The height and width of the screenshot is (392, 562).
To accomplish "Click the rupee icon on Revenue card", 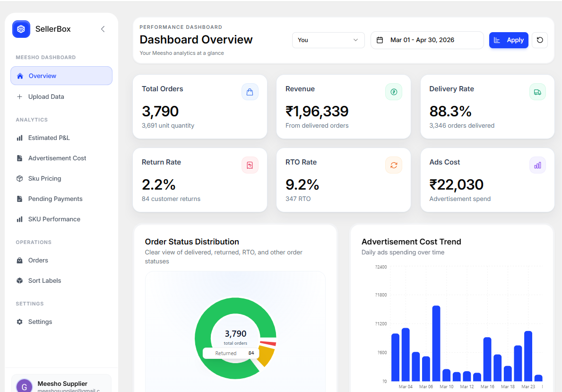I will pyautogui.click(x=394, y=92).
